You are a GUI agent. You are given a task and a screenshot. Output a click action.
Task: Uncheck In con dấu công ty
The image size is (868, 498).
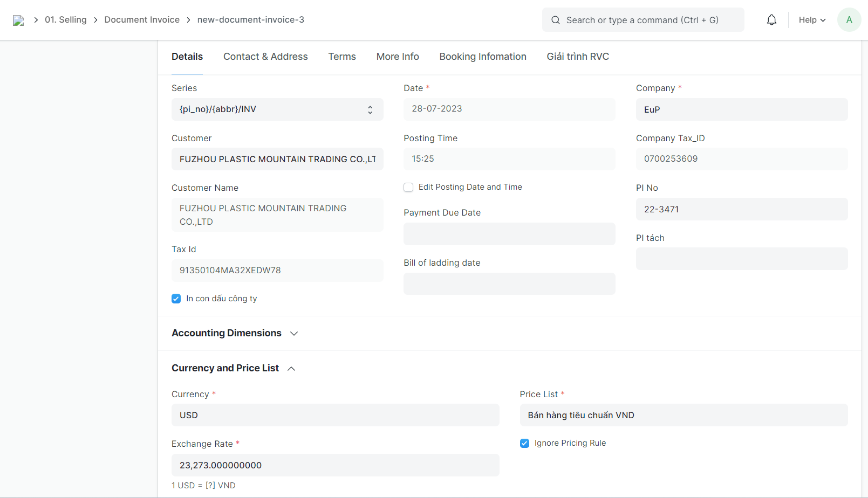coord(176,299)
